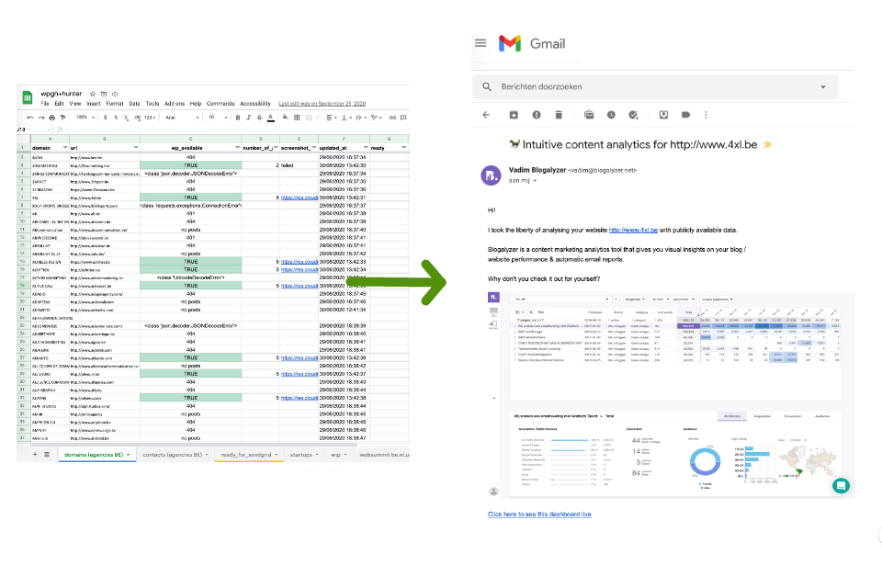This screenshot has width=882, height=588.
Task: Select column C header in Sheets
Action: [x=191, y=139]
